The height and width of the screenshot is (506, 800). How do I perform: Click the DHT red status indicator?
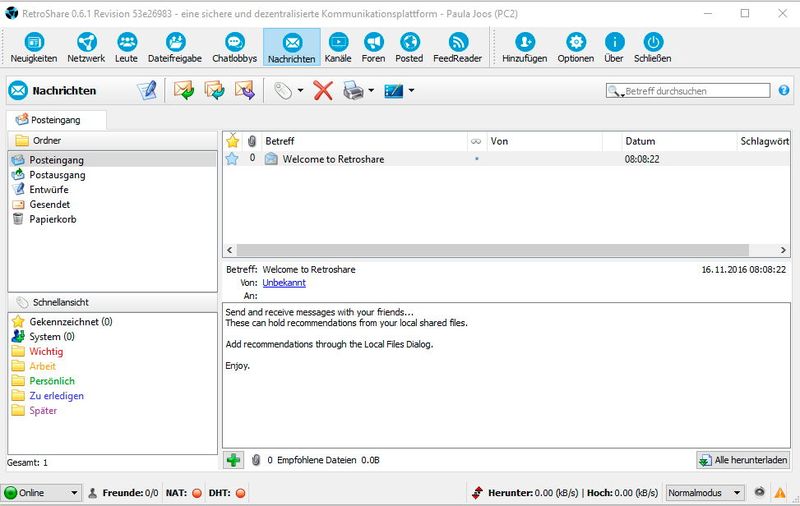240,493
